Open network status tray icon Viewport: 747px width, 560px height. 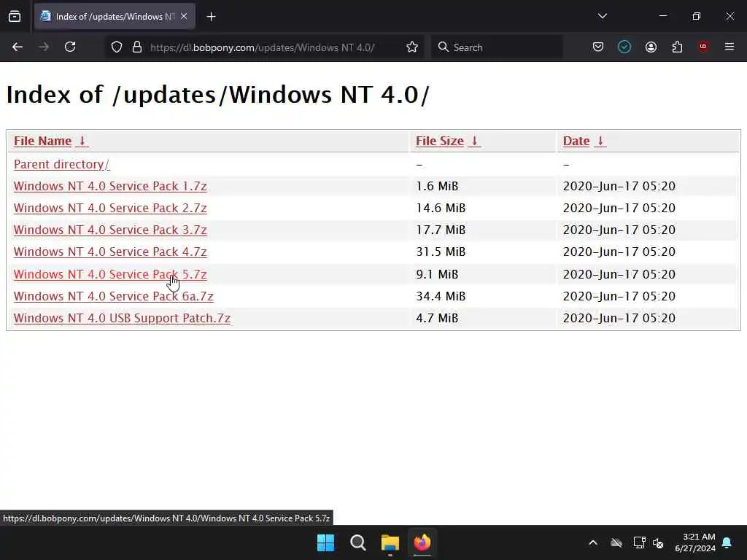click(639, 542)
